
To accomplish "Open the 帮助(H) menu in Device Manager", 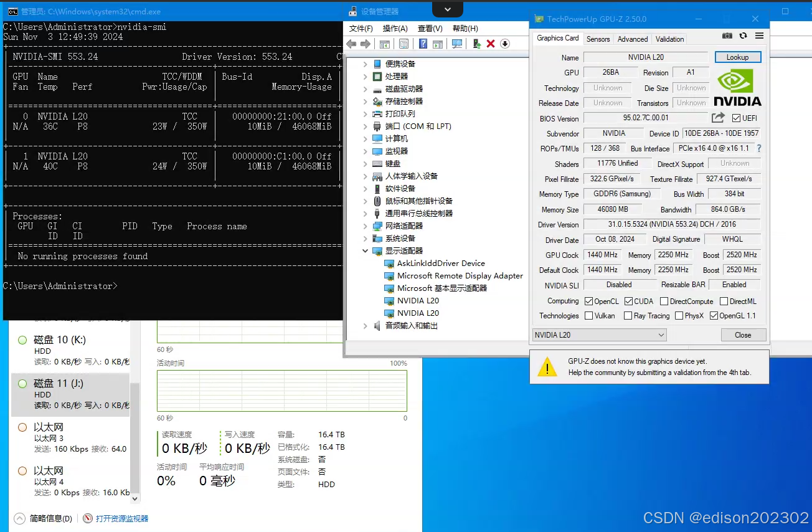I will [x=465, y=29].
